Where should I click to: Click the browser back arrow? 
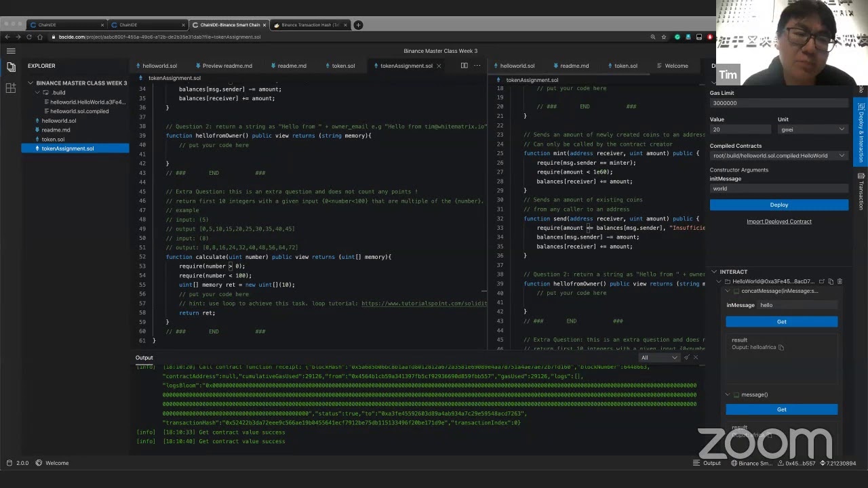tap(7, 37)
